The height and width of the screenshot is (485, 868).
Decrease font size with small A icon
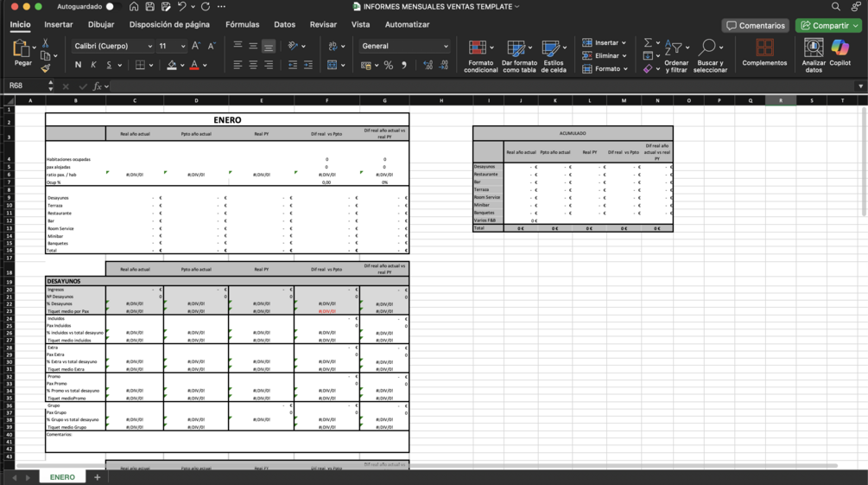212,46
